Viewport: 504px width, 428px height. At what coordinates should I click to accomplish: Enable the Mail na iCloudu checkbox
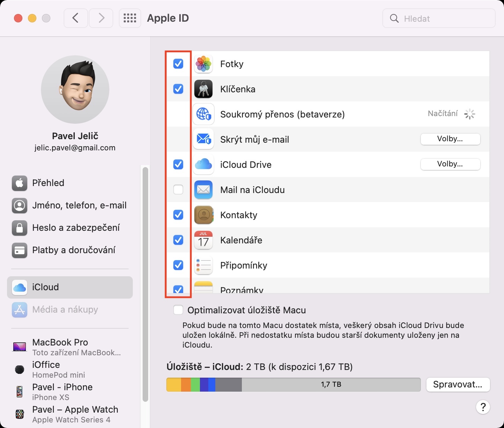[x=178, y=190]
